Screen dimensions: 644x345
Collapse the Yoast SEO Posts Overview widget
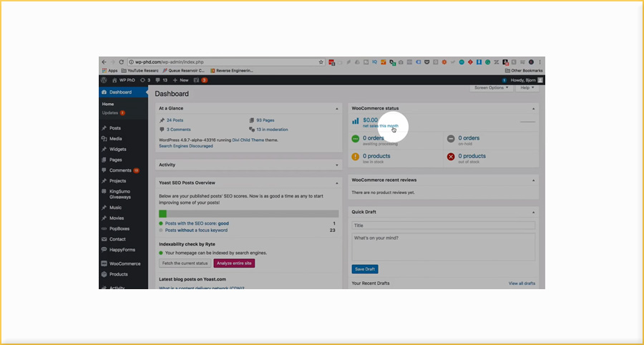337,183
